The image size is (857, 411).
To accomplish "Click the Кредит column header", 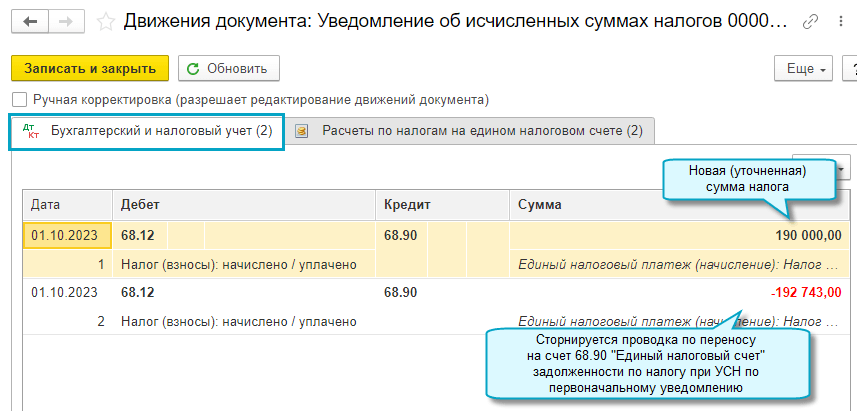I will click(442, 204).
